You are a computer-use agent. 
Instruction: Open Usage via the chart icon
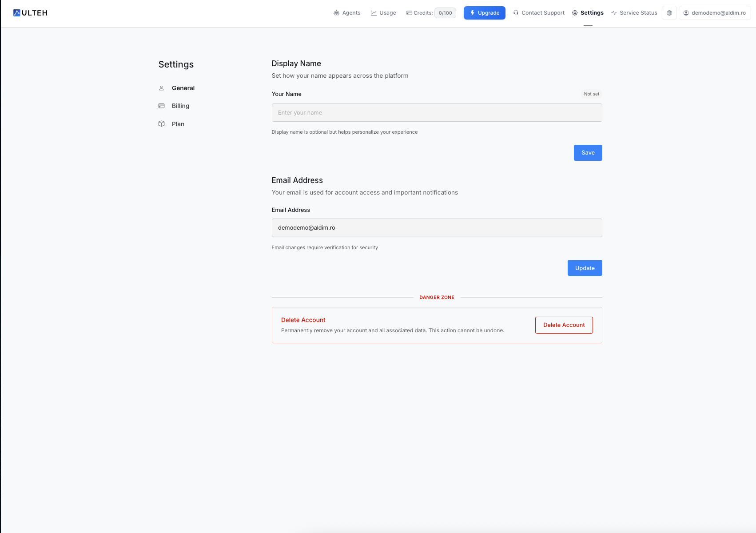(x=373, y=13)
